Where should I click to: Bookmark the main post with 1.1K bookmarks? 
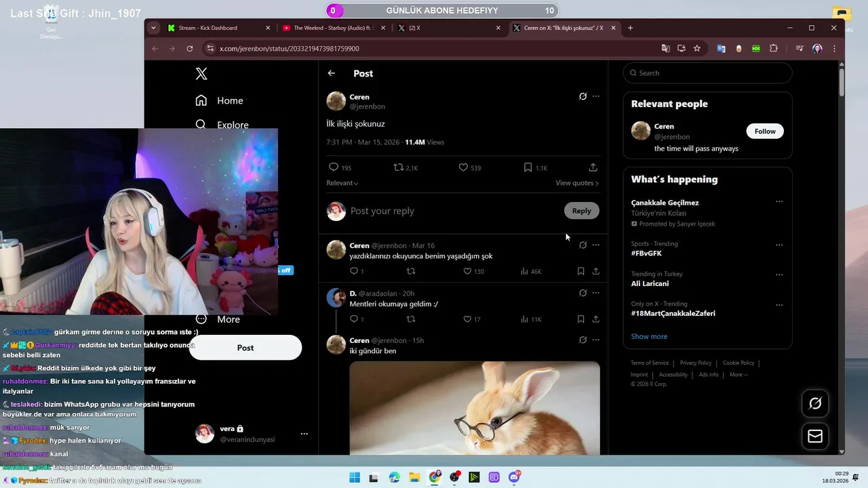(528, 167)
